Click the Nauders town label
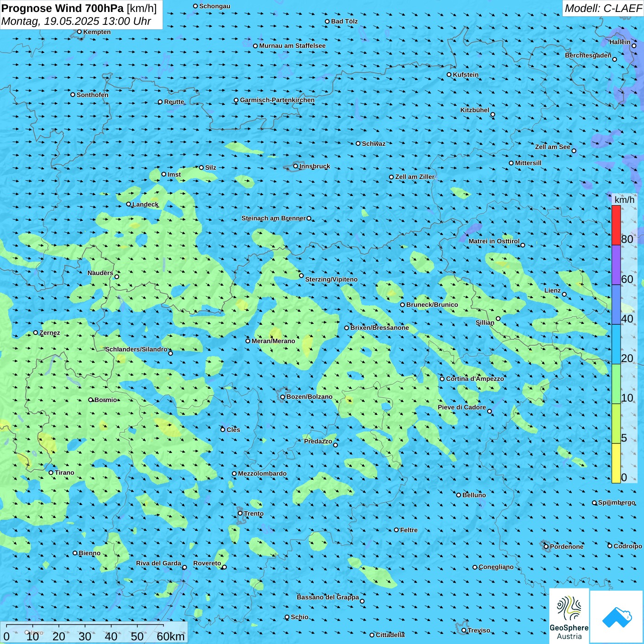 click(x=100, y=273)
